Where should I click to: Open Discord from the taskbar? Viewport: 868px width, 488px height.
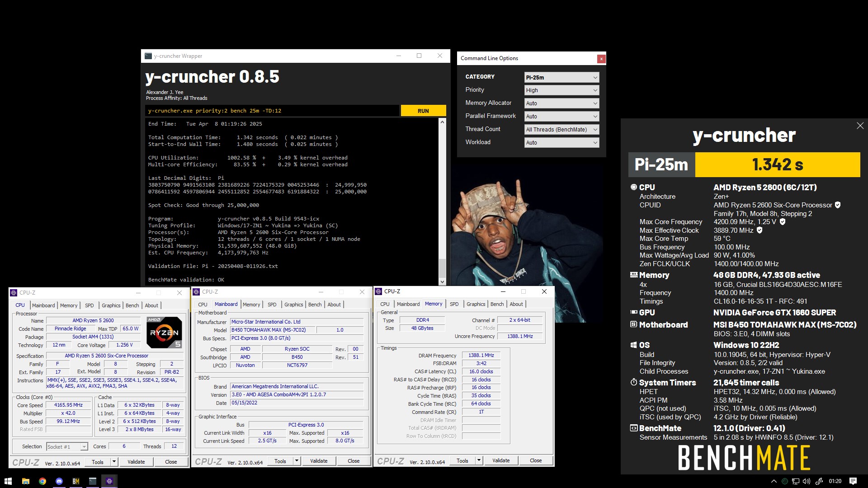(59, 481)
